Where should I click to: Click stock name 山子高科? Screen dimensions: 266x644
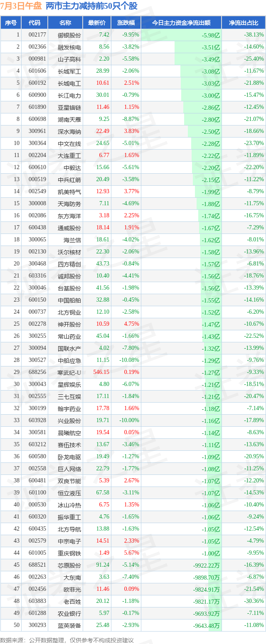[x=69, y=59]
